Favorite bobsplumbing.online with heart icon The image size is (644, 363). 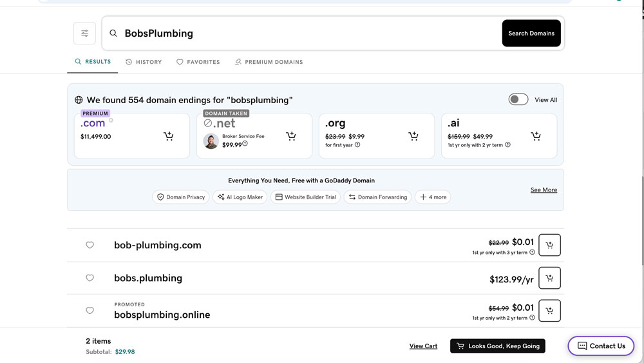click(90, 311)
